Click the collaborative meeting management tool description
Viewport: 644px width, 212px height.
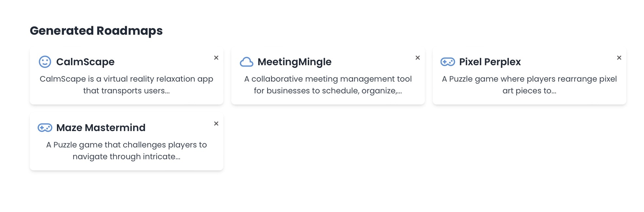328,85
